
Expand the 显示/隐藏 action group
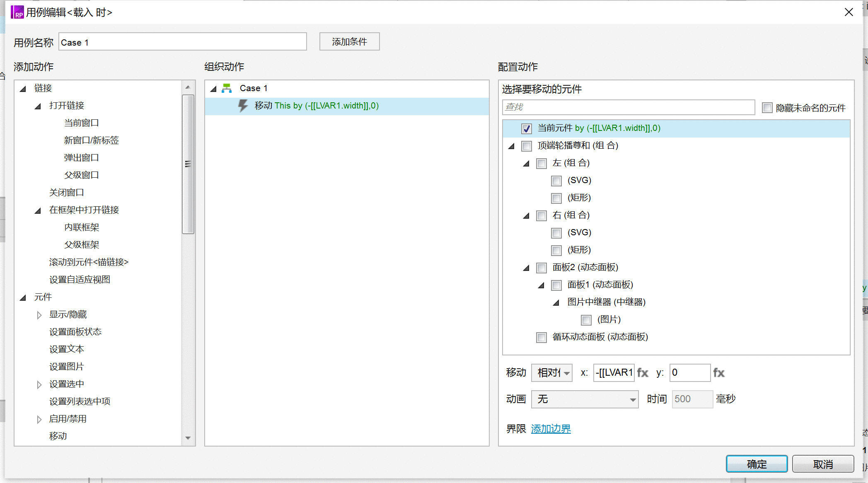click(x=39, y=315)
